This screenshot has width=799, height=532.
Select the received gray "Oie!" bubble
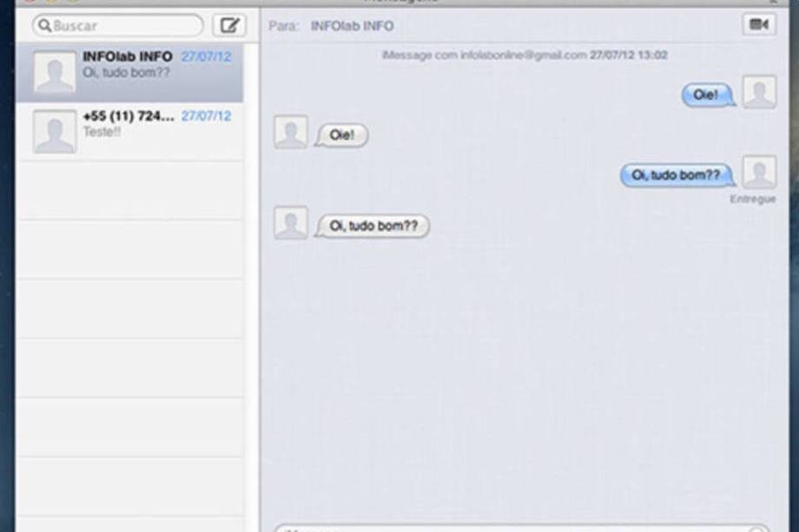341,135
